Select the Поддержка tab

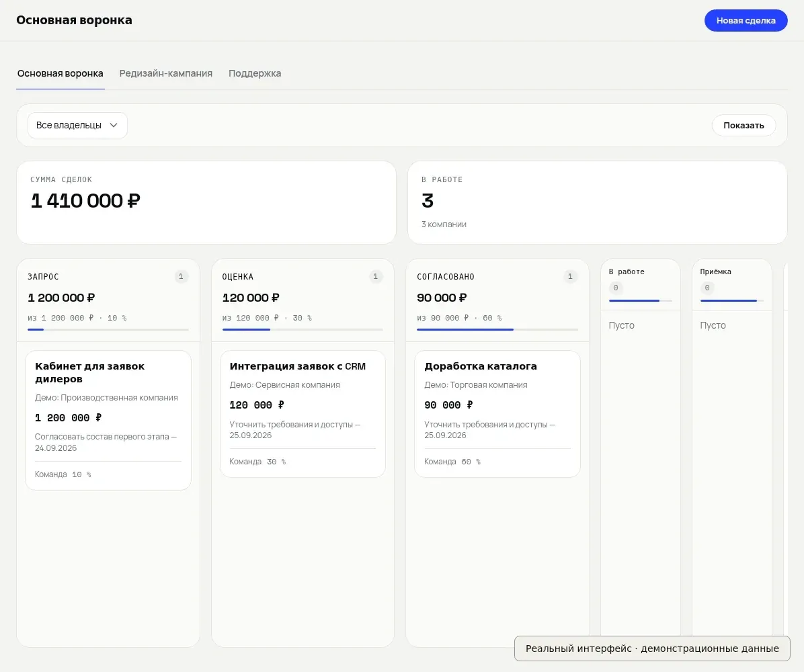point(255,73)
